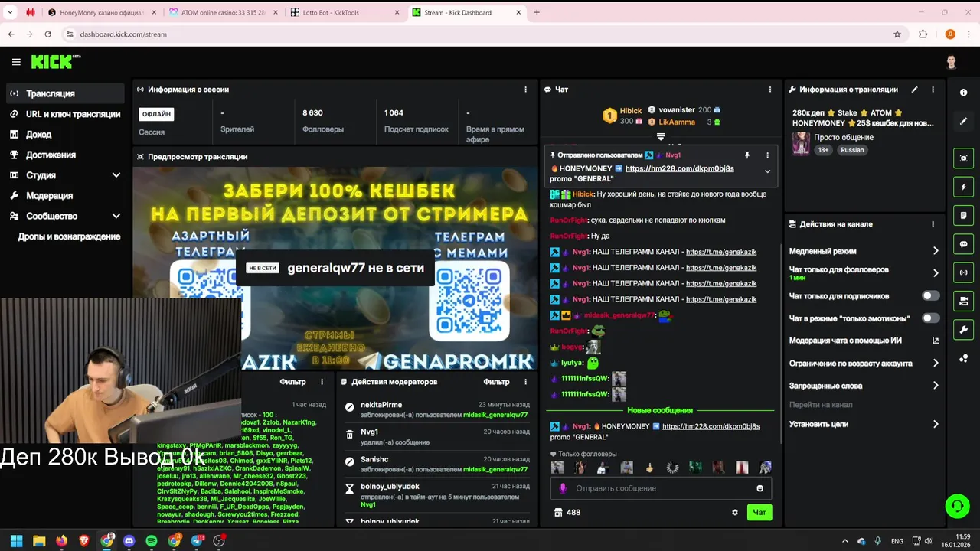This screenshot has height=551, width=980.
Task: Open URL и ключ трансляции page
Action: point(64,114)
